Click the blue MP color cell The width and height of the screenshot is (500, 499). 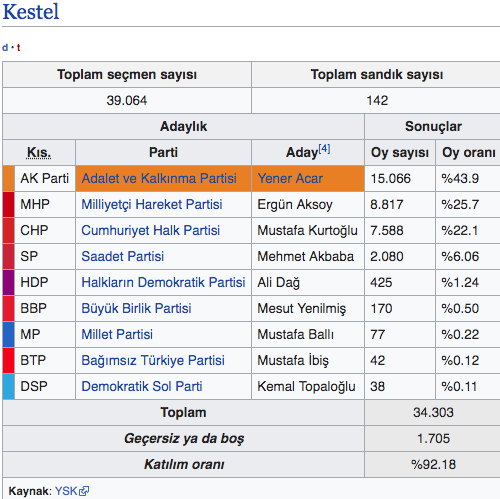9,334
